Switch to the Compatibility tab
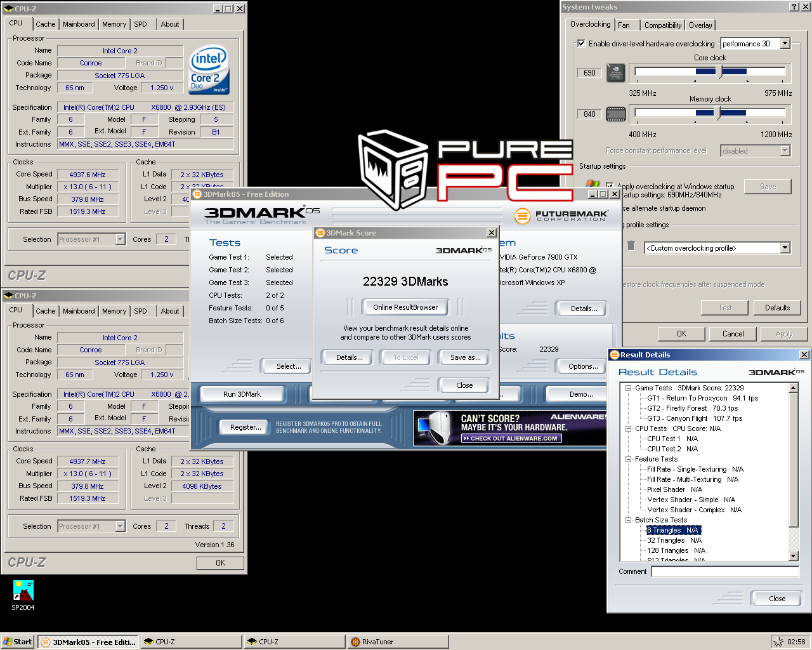The image size is (812, 650). pyautogui.click(x=663, y=25)
